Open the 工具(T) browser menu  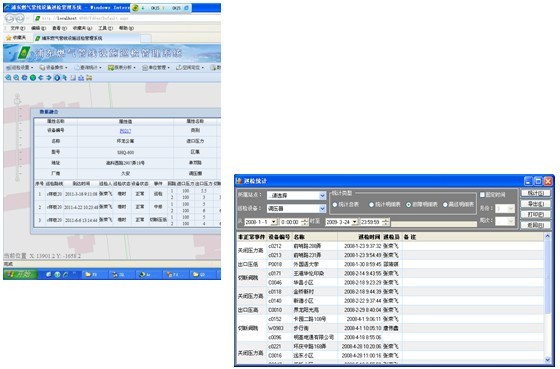pos(105,28)
